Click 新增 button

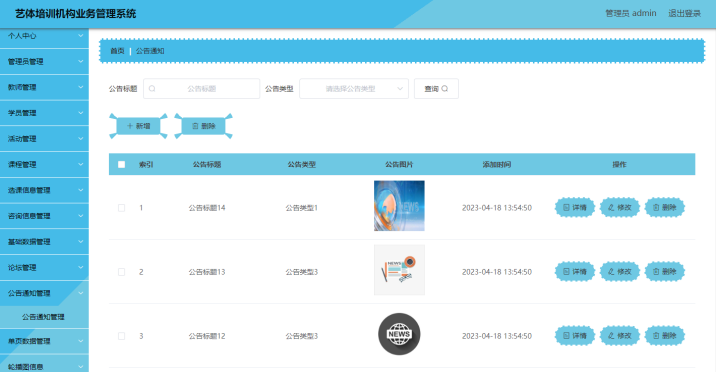click(x=138, y=126)
